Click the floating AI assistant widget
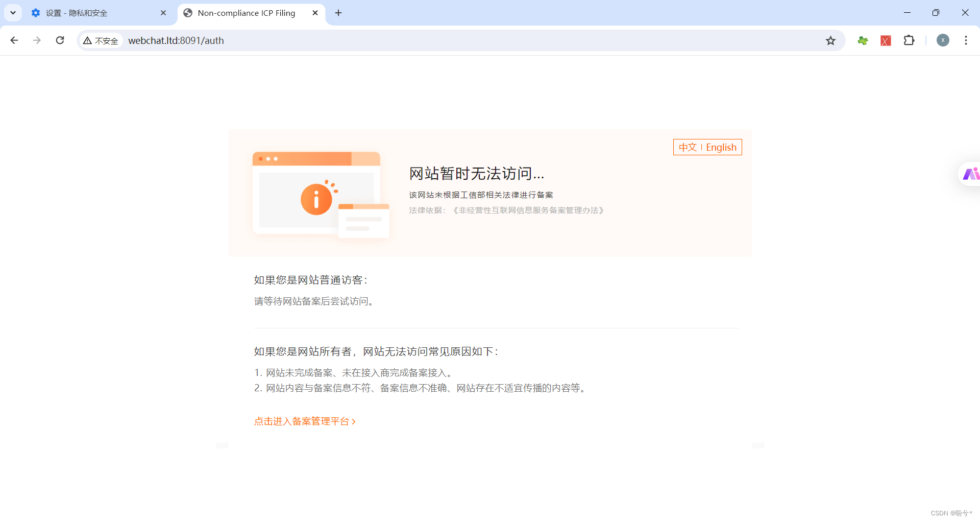Image resolution: width=980 pixels, height=521 pixels. [971, 174]
